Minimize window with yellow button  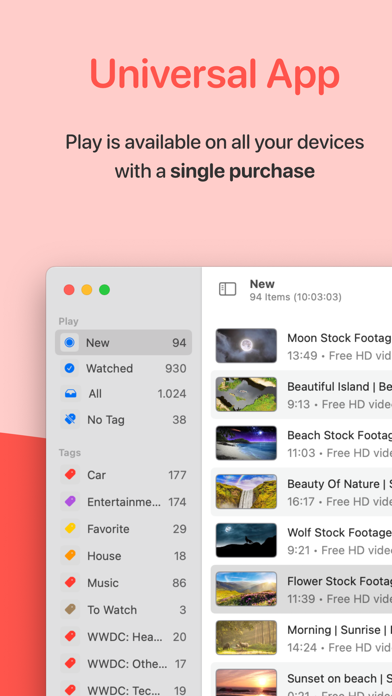[x=87, y=290]
